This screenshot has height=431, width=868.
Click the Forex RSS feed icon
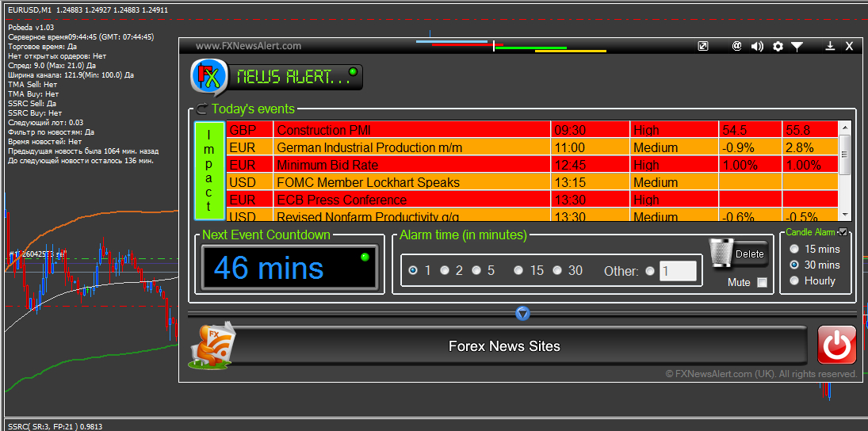click(x=212, y=347)
